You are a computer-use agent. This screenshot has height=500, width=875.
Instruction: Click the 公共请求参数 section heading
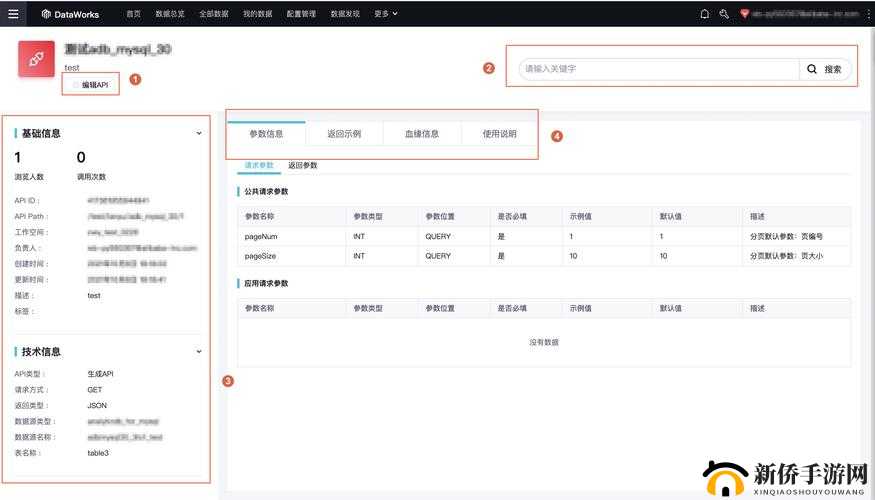click(266, 191)
